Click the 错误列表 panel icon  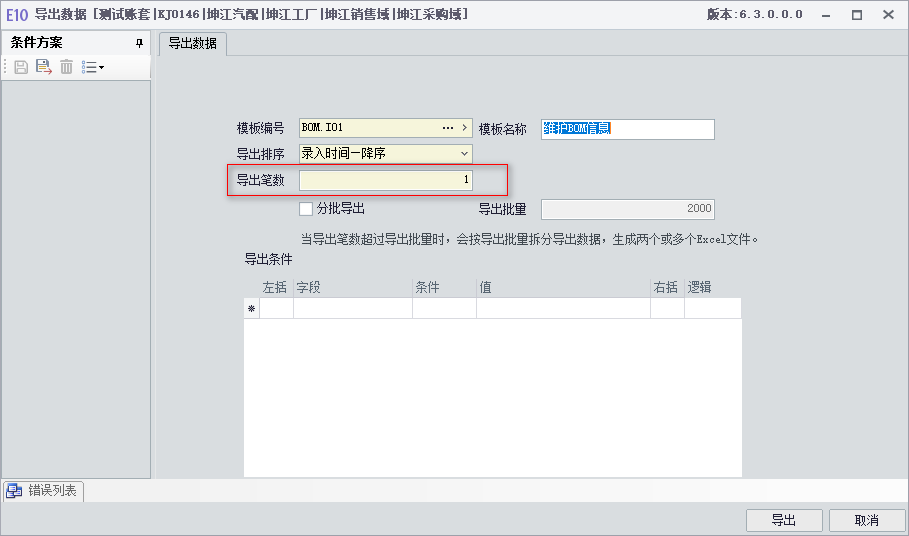point(14,491)
